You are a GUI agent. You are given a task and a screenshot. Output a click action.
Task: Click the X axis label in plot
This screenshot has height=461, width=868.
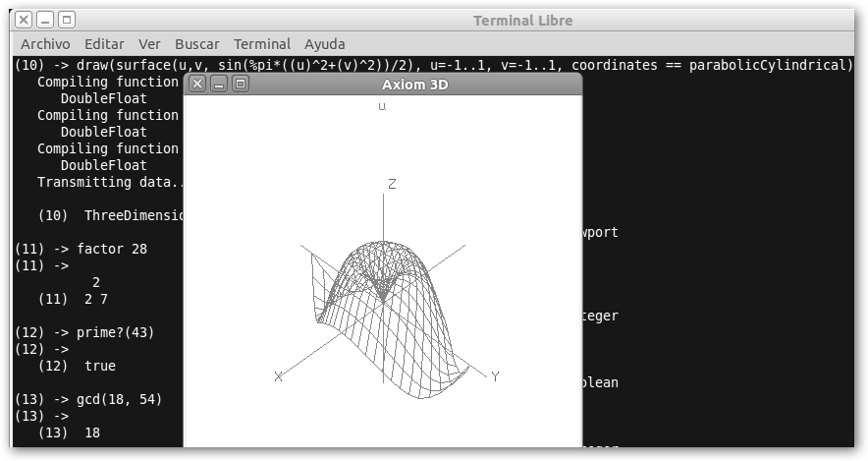point(279,376)
